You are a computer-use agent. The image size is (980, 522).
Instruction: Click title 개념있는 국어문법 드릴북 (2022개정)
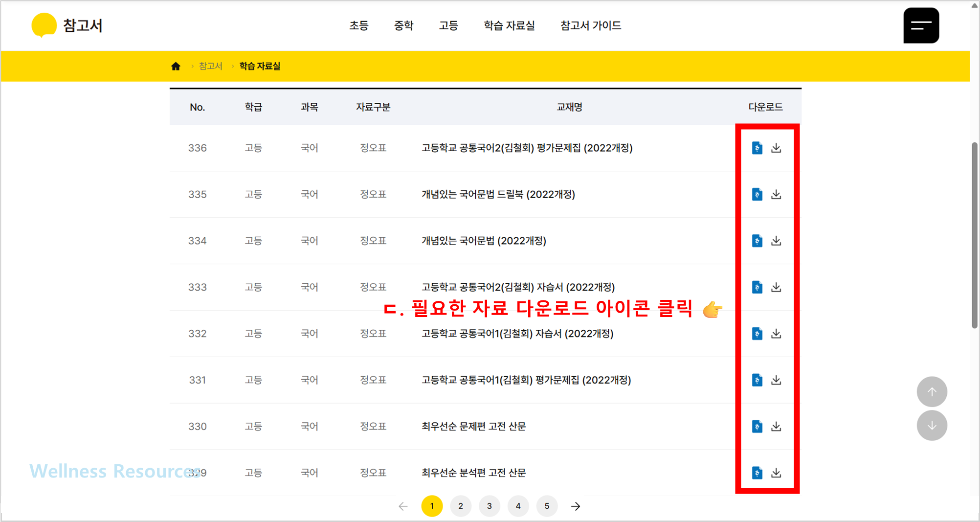(x=498, y=194)
